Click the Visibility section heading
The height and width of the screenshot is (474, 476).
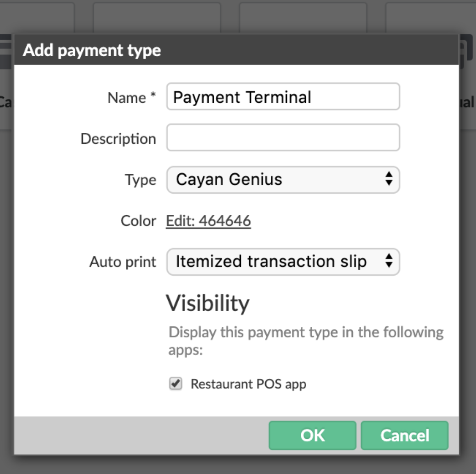point(208,303)
